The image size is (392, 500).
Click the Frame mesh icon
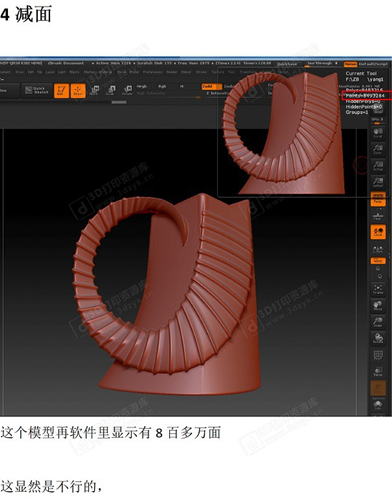pyautogui.click(x=377, y=289)
